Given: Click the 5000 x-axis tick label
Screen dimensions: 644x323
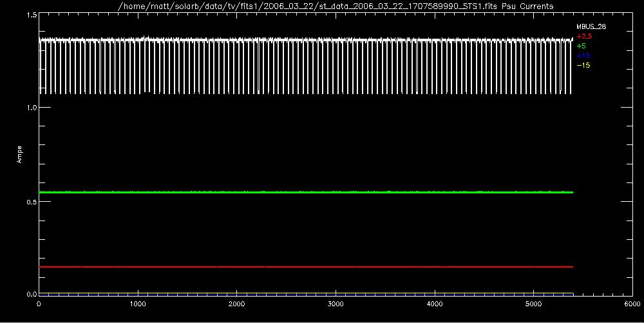Looking at the screenshot, I should [x=533, y=304].
